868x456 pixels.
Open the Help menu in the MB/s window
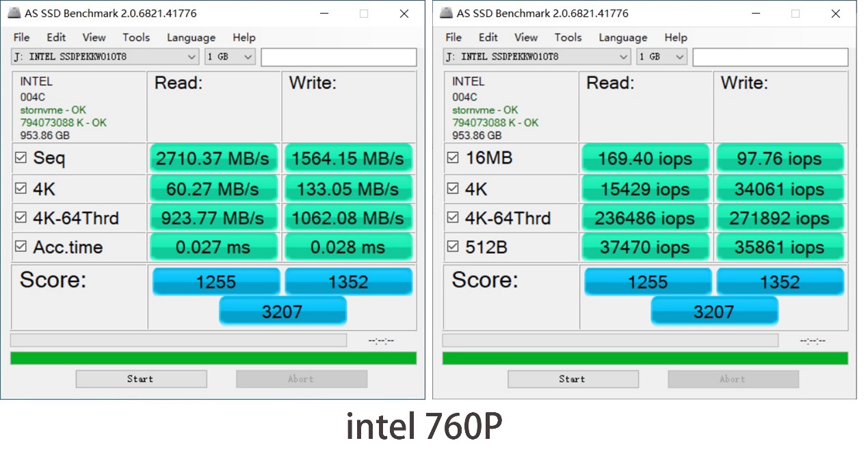click(x=244, y=38)
